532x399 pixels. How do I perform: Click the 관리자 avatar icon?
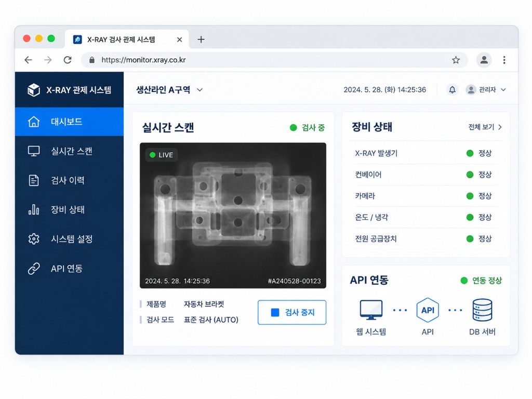pos(471,90)
